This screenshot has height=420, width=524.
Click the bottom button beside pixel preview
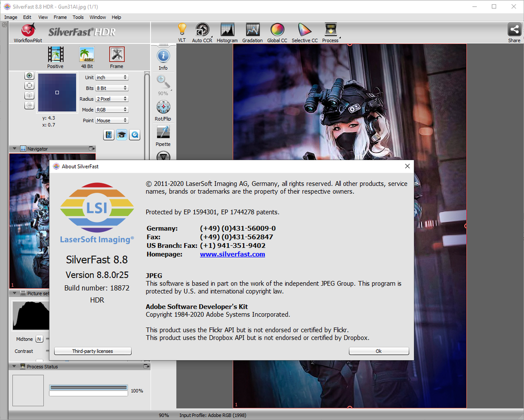click(x=29, y=105)
